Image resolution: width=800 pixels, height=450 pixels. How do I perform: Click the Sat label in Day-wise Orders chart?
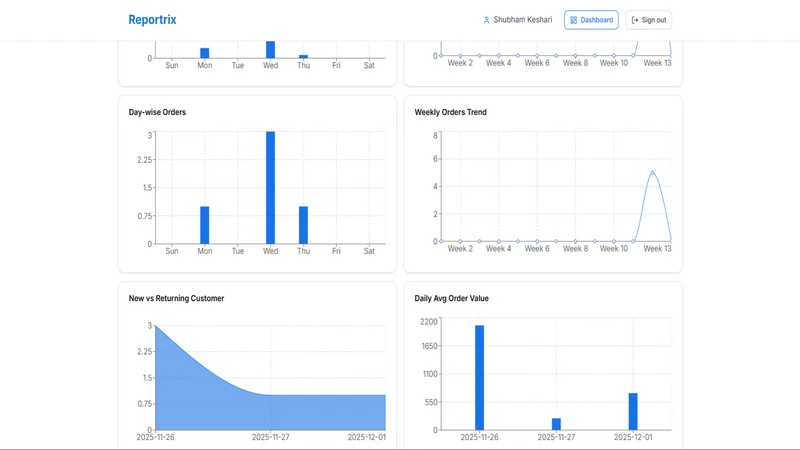click(369, 251)
